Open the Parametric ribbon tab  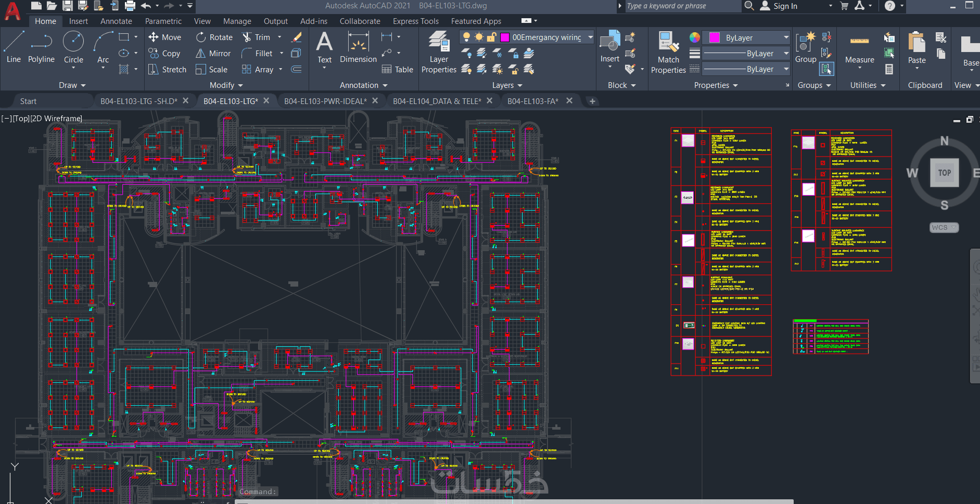pyautogui.click(x=163, y=21)
